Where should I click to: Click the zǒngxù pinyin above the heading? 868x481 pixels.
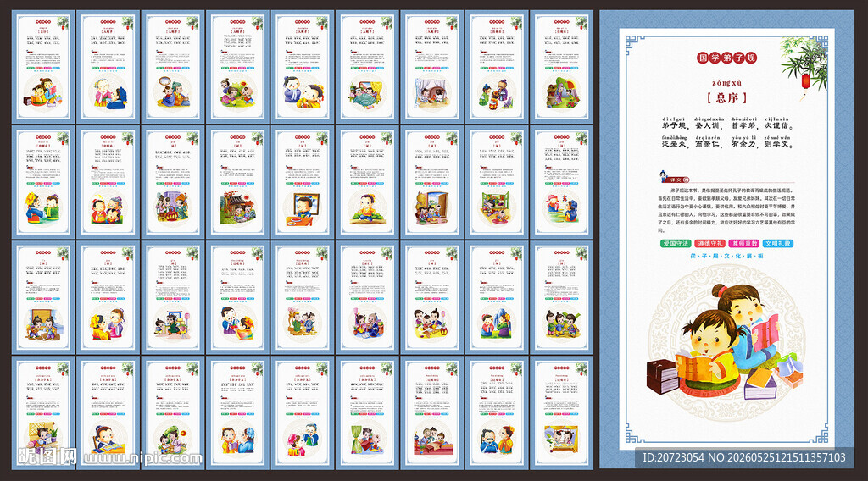[x=726, y=83]
